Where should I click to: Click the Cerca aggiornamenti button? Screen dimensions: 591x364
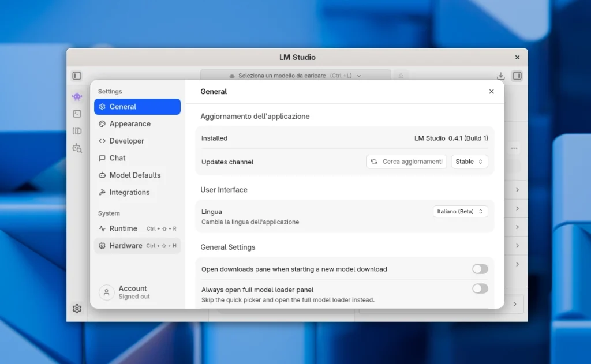coord(406,162)
